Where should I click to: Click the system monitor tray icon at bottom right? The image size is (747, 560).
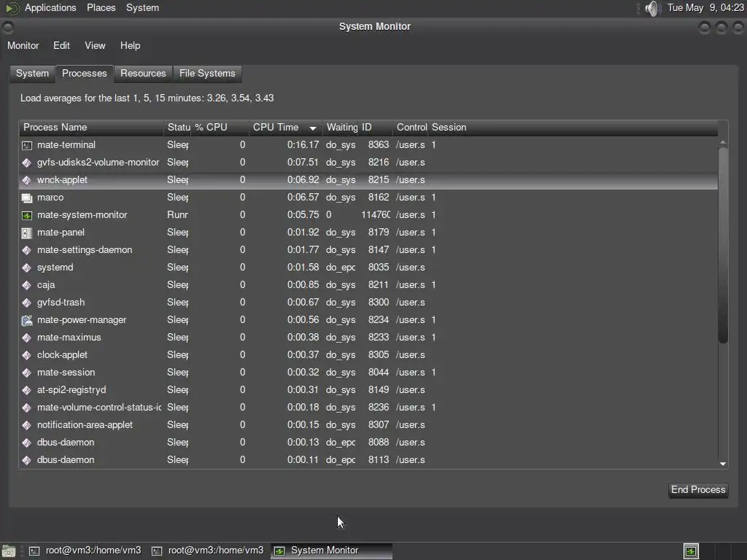(691, 551)
